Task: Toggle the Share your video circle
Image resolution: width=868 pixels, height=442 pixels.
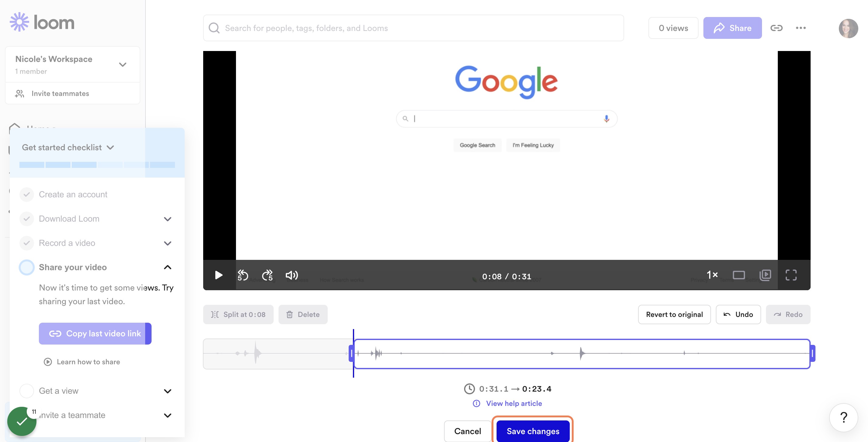Action: pos(27,267)
